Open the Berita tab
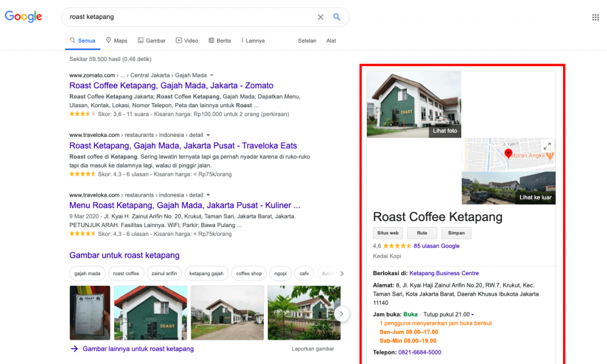This screenshot has width=607, height=364. pos(219,41)
